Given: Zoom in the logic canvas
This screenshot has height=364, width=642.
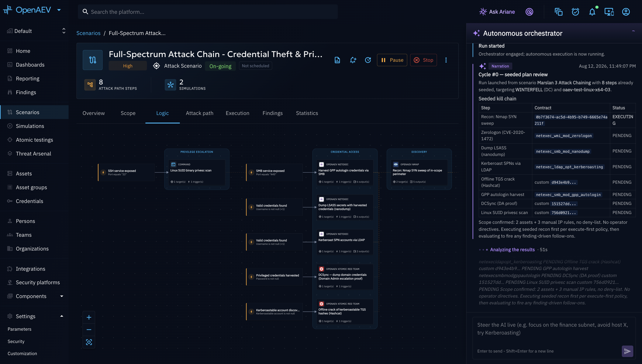Looking at the screenshot, I should tap(89, 317).
